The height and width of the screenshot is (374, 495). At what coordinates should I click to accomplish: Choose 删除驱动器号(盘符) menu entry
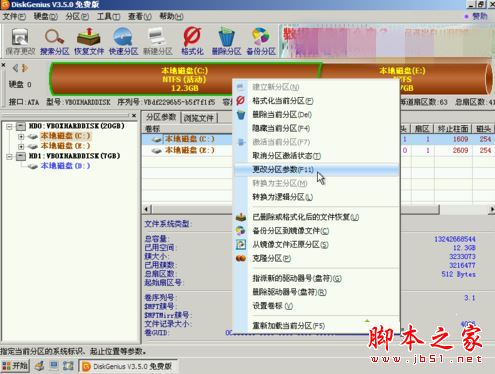pyautogui.click(x=289, y=292)
